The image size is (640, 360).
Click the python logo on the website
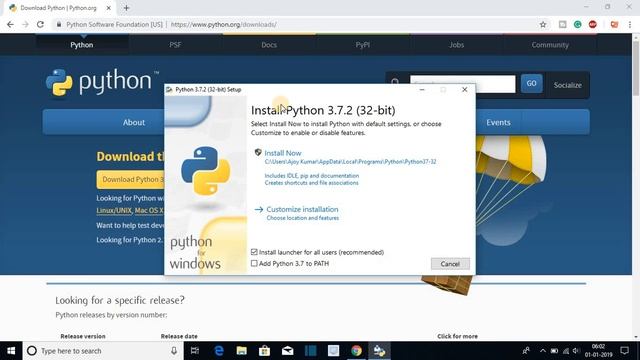click(102, 82)
